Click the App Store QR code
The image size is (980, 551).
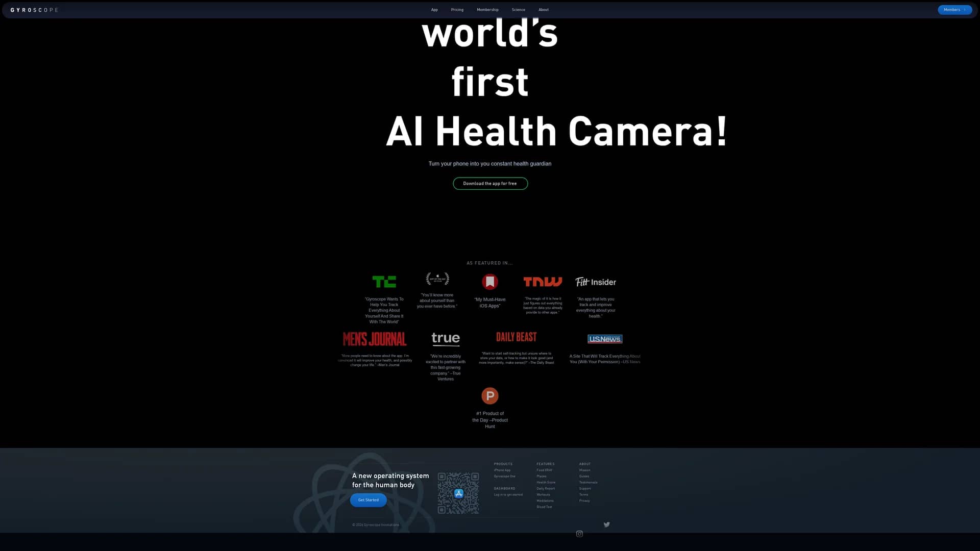(458, 493)
